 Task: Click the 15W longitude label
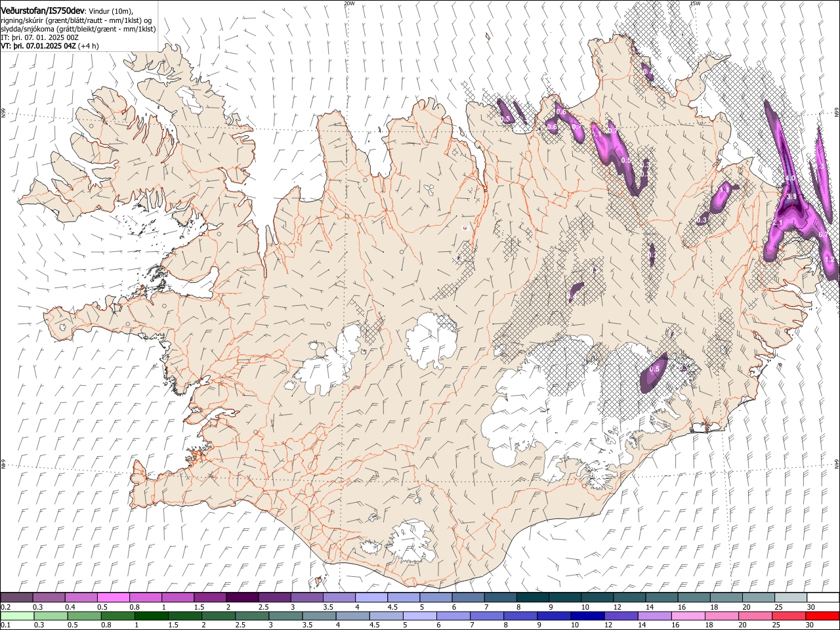pos(695,3)
